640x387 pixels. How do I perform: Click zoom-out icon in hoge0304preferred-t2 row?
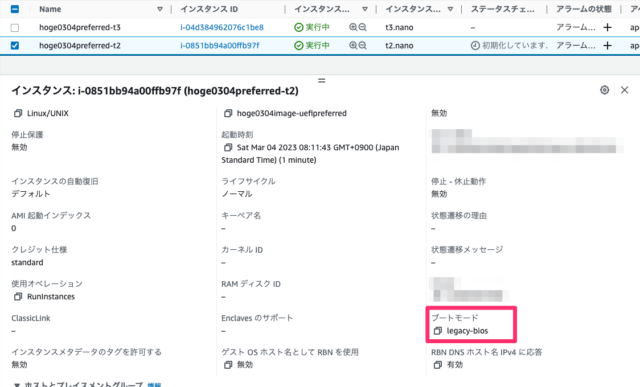pos(362,45)
